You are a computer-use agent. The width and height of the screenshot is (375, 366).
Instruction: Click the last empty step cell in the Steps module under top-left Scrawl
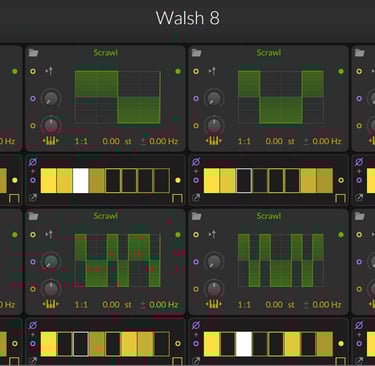162,180
